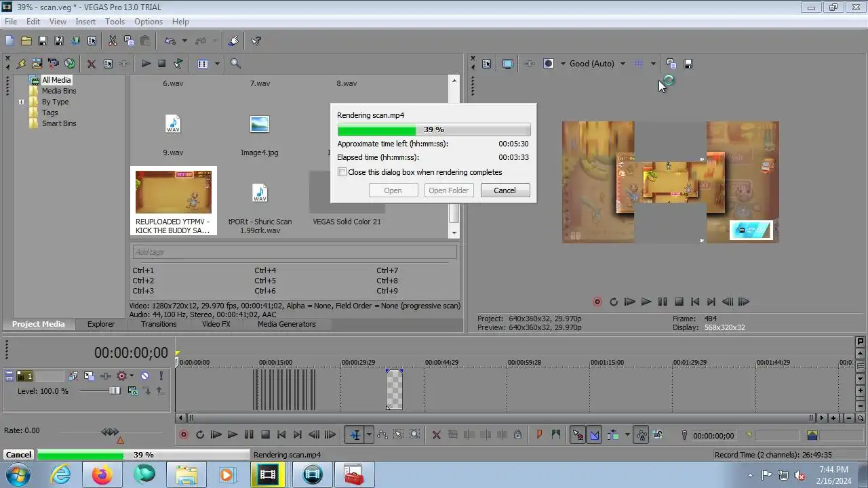Click the Capture Video camera icon
Image resolution: width=868 pixels, height=488 pixels.
coord(53,64)
